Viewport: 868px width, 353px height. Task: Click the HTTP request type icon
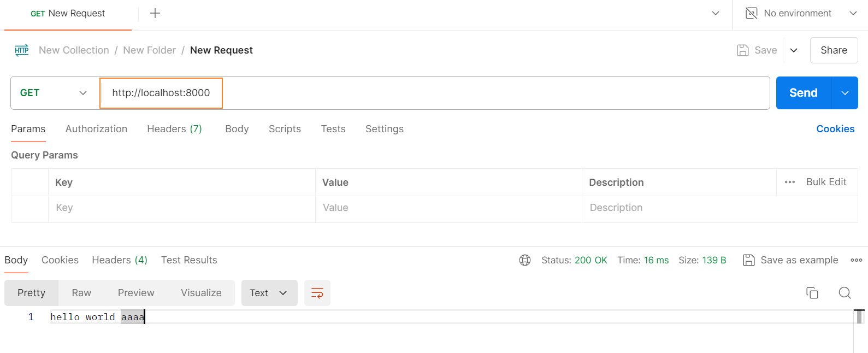tap(22, 50)
